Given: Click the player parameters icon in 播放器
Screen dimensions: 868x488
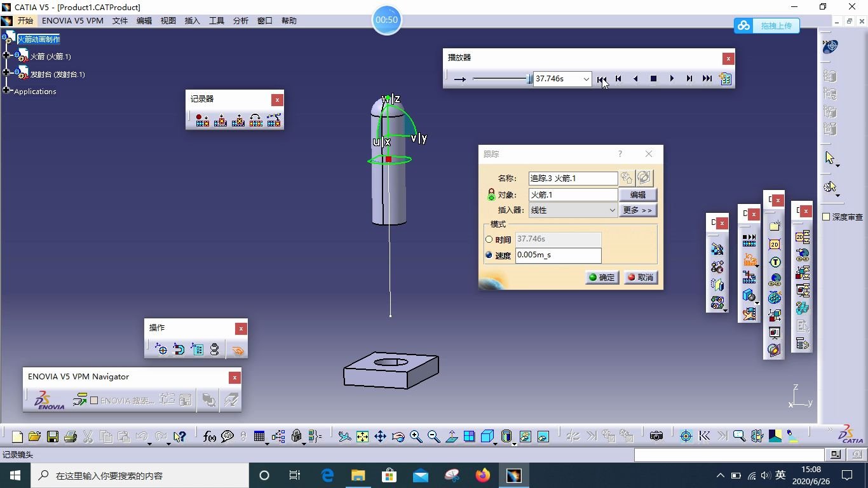Looking at the screenshot, I should click(x=725, y=79).
